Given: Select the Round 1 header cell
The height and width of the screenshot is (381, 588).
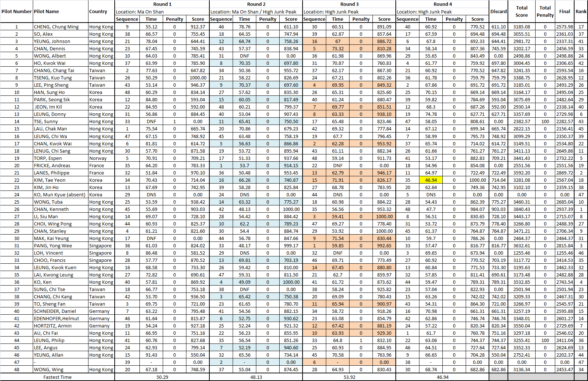Looking at the screenshot, I should (162, 4).
